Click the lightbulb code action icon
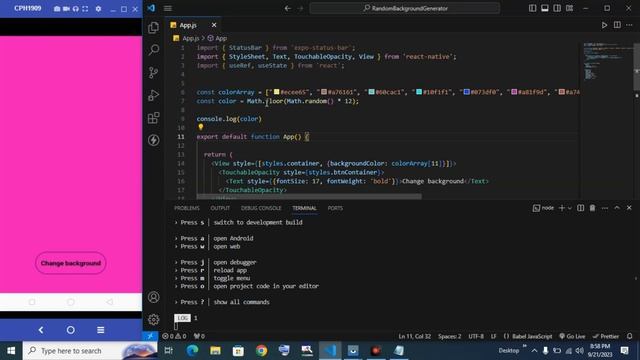 click(x=201, y=127)
